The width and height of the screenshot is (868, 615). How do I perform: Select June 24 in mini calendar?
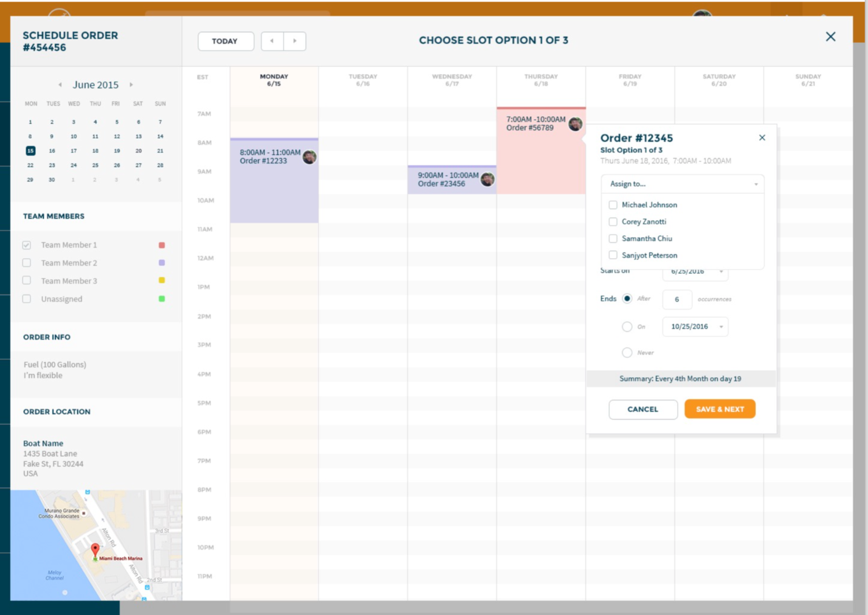(x=73, y=165)
